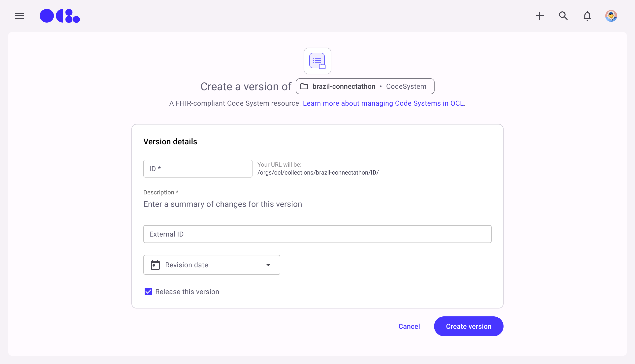Image resolution: width=635 pixels, height=364 pixels.
Task: Select the External ID field
Action: 317,234
